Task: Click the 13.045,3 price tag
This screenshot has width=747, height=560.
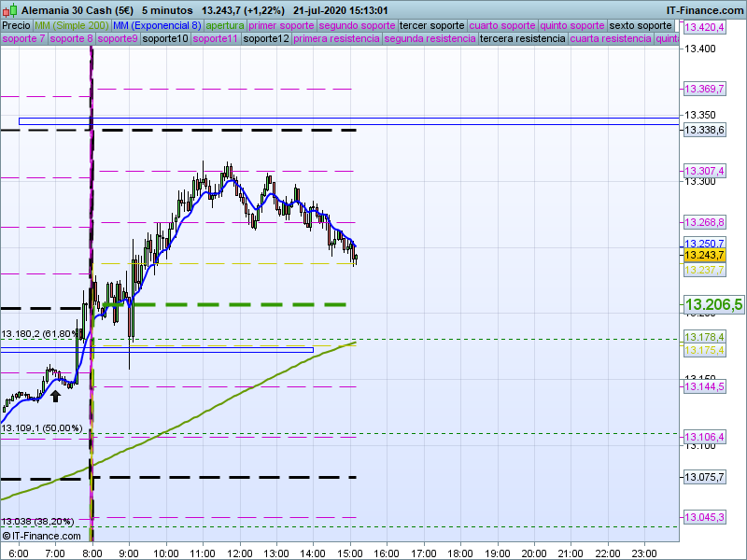Action: click(x=704, y=517)
